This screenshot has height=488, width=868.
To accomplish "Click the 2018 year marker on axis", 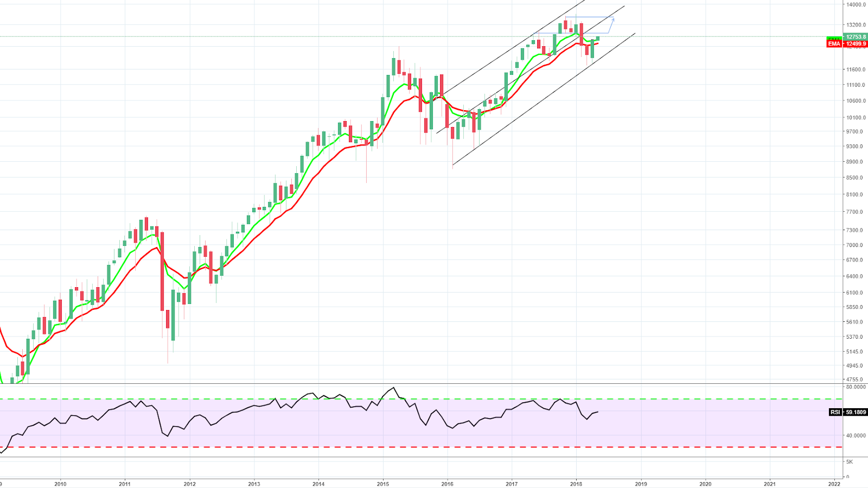I will [x=576, y=484].
